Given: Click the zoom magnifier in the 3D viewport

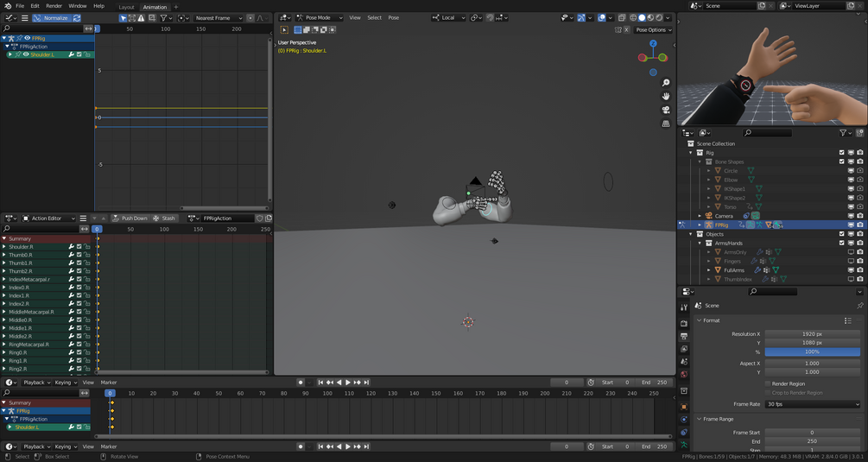Looking at the screenshot, I should tap(666, 82).
